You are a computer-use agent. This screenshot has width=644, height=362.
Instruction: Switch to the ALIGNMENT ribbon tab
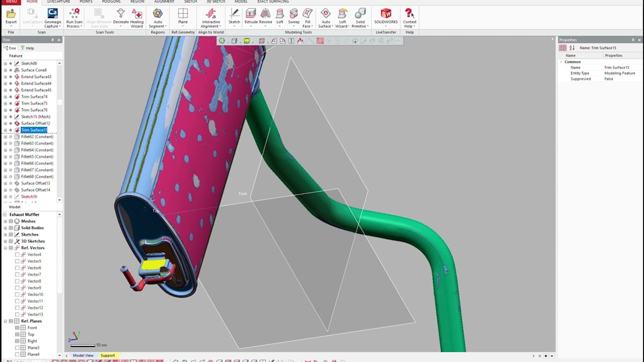click(165, 2)
